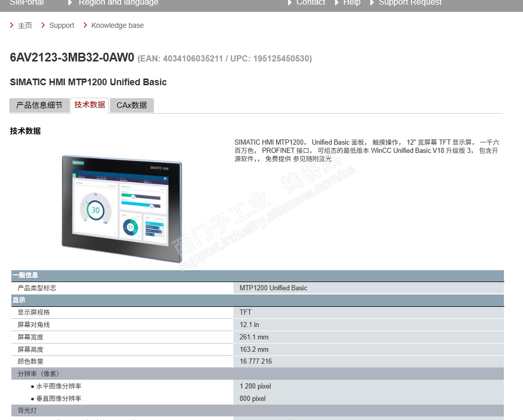Click the red chevron before 主页
This screenshot has height=420, width=523.
12,25
